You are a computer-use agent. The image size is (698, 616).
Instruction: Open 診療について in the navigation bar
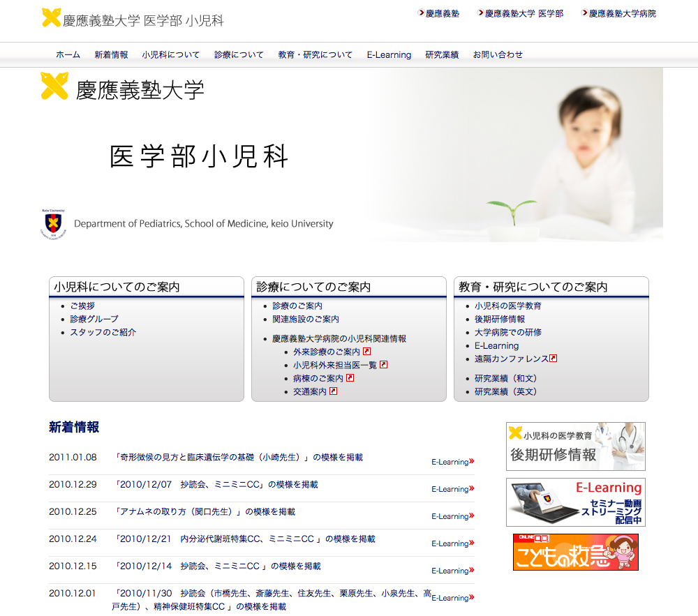pyautogui.click(x=239, y=54)
